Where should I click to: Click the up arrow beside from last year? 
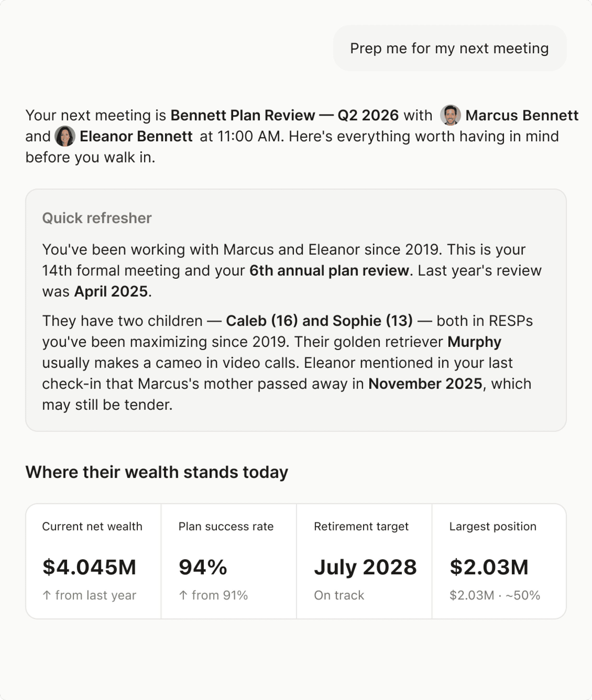click(x=47, y=595)
